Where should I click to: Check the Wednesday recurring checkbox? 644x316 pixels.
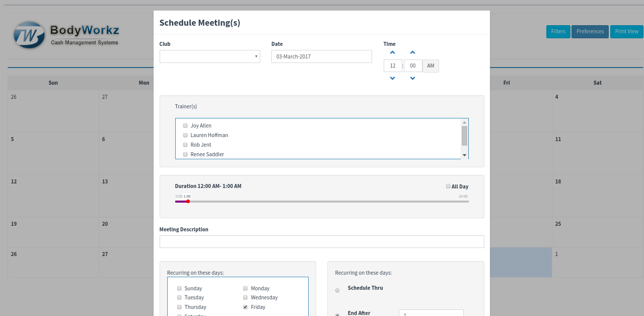click(x=245, y=297)
